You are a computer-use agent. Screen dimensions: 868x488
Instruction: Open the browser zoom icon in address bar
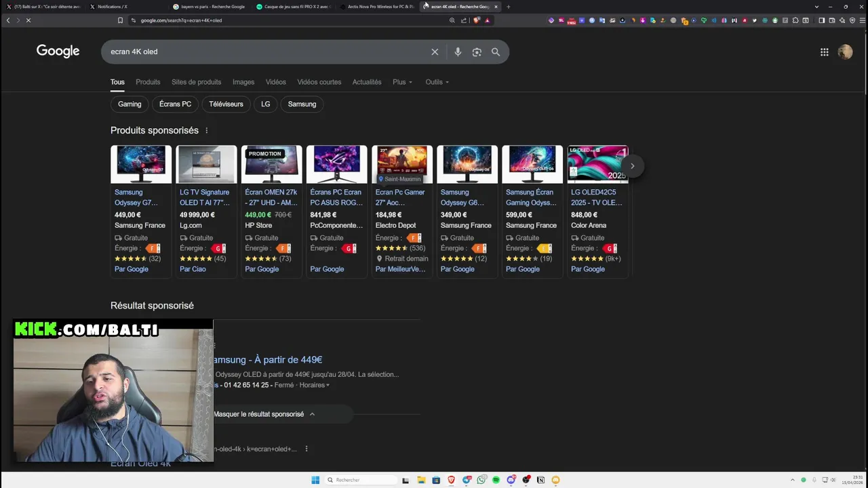coord(452,20)
